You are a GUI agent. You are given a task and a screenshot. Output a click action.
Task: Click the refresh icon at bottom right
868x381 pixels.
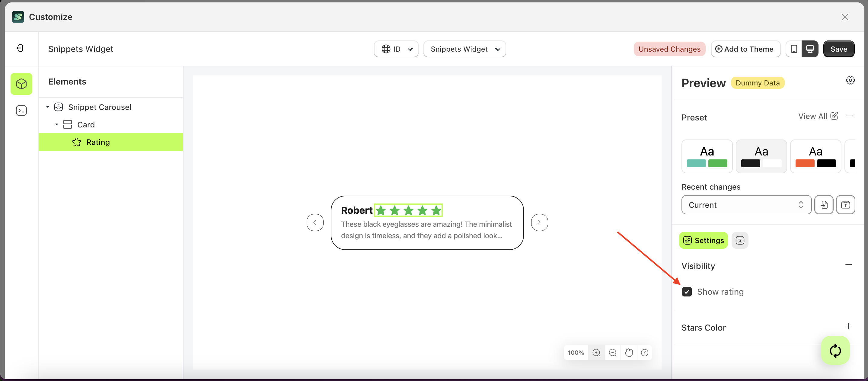[x=835, y=350]
